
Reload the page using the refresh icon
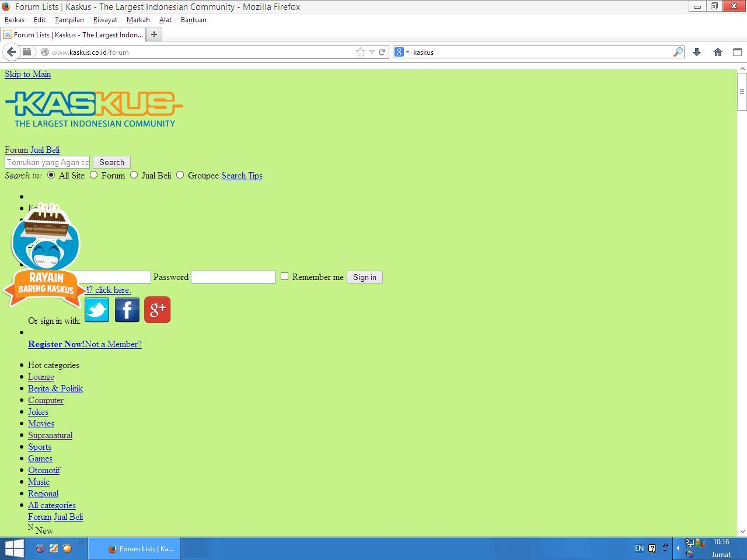pyautogui.click(x=382, y=52)
